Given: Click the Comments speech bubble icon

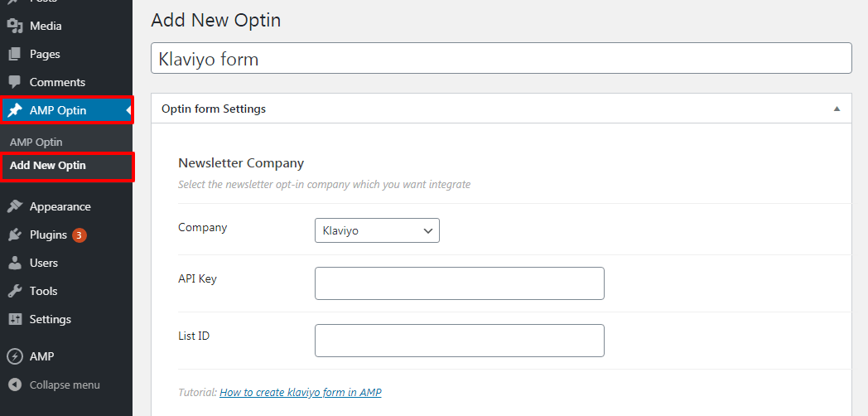Looking at the screenshot, I should [15, 82].
